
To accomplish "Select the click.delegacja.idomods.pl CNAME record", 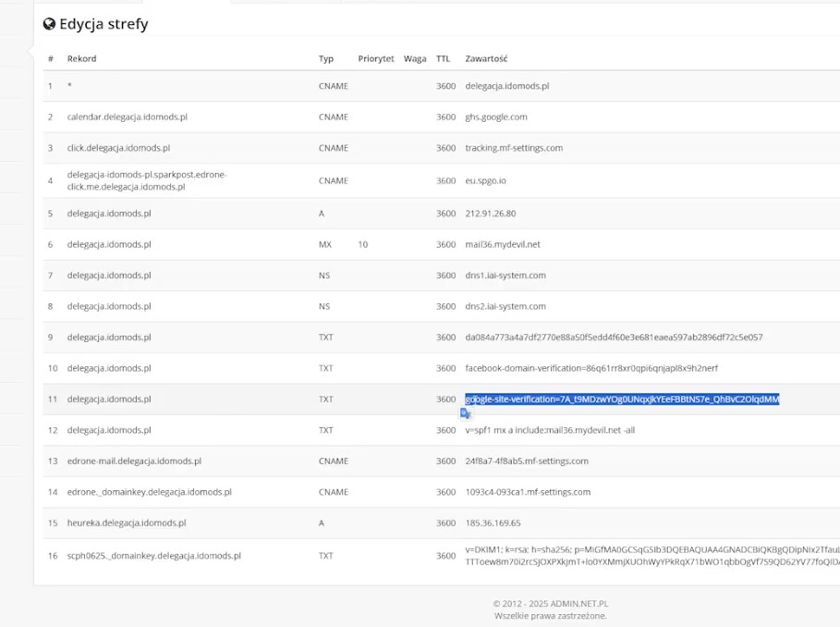I will click(118, 148).
